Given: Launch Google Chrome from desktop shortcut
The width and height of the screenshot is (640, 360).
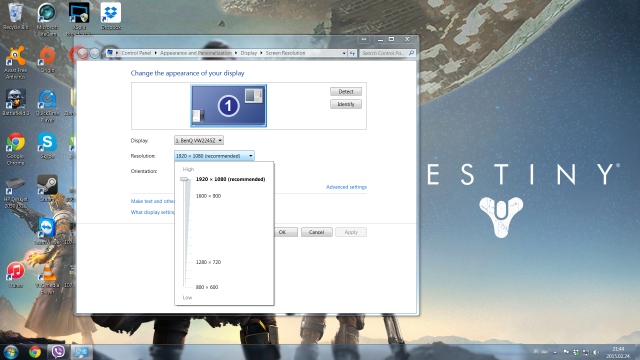Looking at the screenshot, I should 16,149.
